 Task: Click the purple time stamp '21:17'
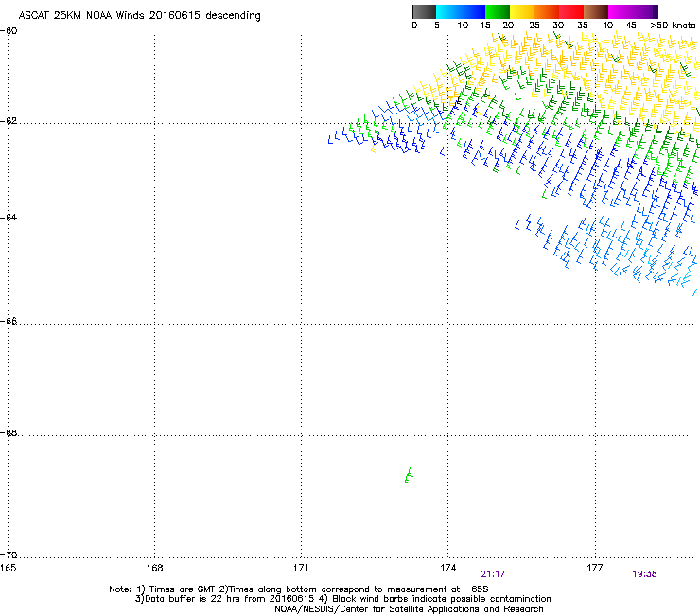[493, 574]
